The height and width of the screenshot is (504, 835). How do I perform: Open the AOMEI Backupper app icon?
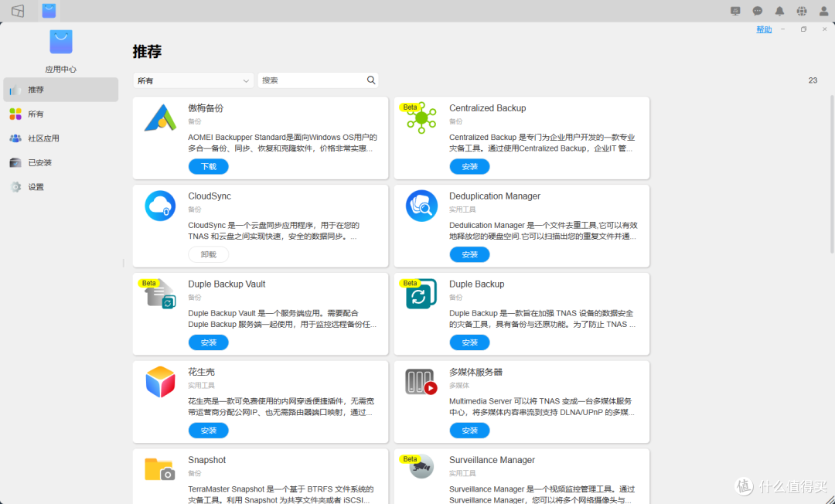pyautogui.click(x=160, y=118)
